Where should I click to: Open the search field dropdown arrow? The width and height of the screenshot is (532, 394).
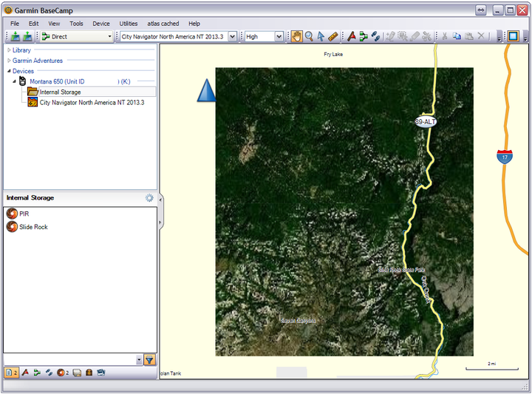[x=139, y=360]
